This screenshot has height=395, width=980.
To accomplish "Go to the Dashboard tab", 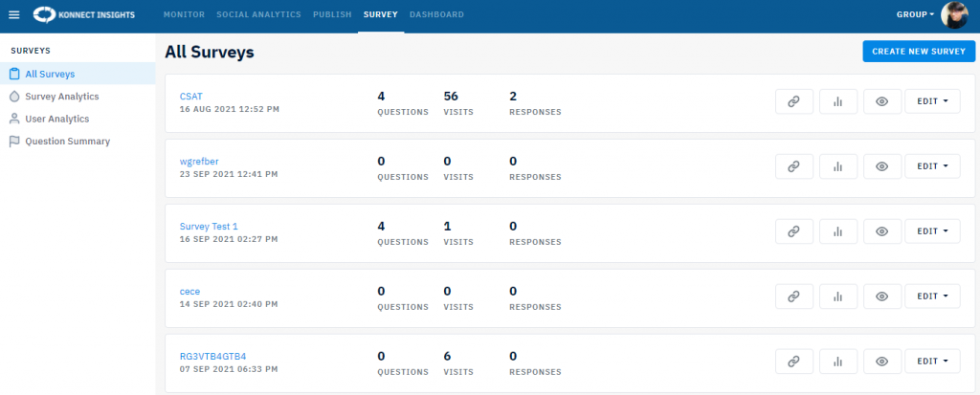I will [x=436, y=14].
